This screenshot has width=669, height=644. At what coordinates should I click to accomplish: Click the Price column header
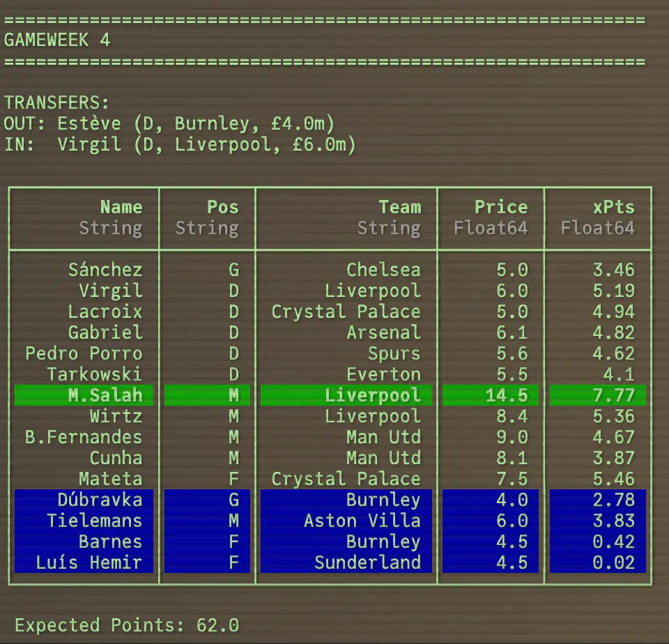[501, 207]
